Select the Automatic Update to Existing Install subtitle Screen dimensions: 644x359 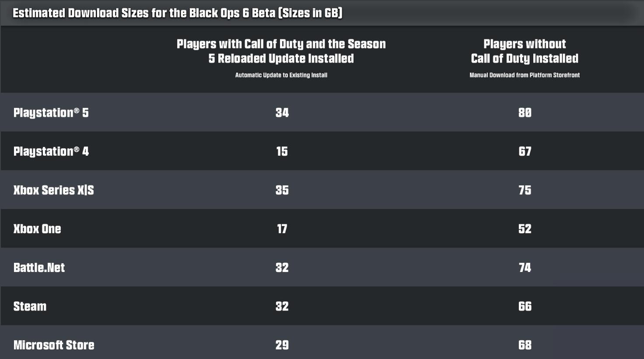281,75
